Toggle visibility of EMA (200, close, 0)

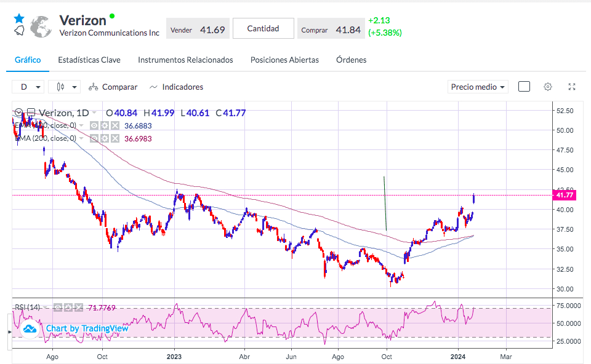click(94, 138)
